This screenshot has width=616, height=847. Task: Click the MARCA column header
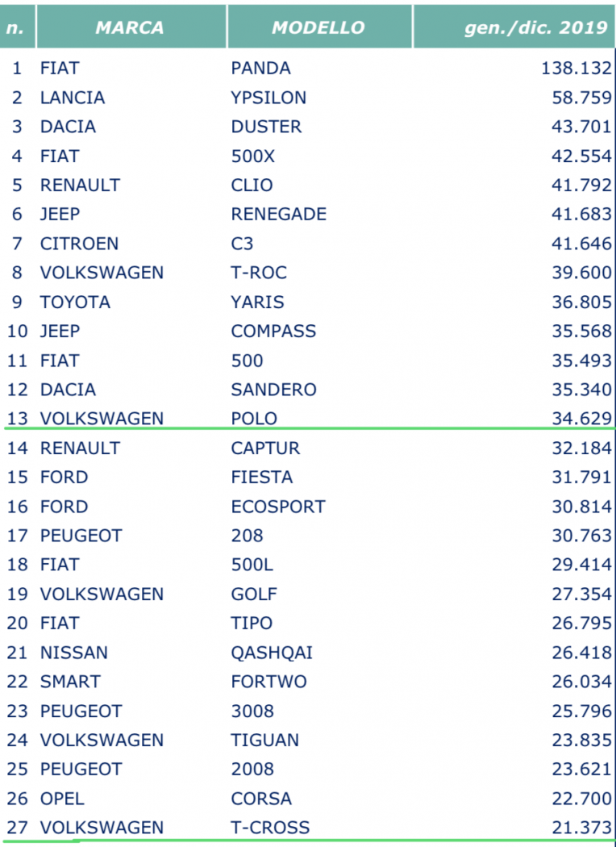(131, 27)
